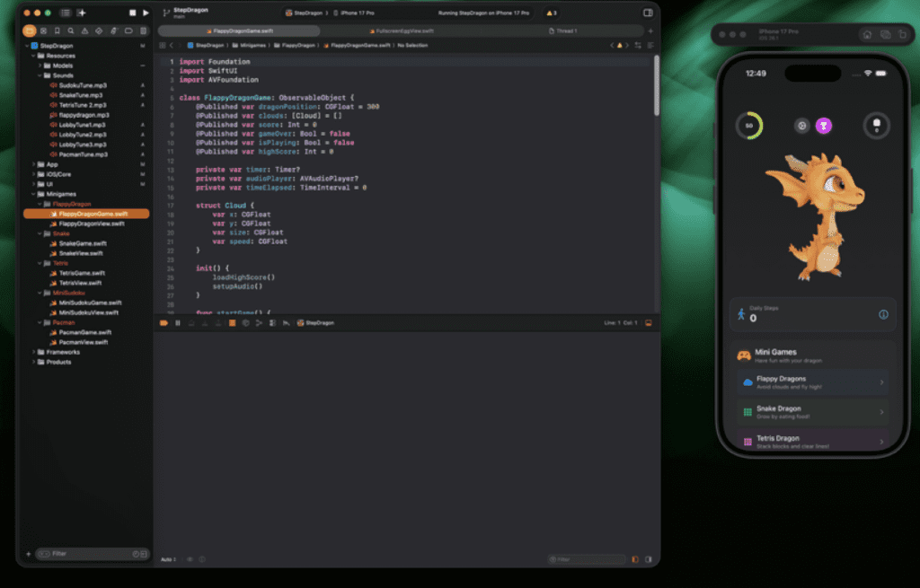The width and height of the screenshot is (920, 588).
Task: Toggle the navigator sidebar visibility
Action: pos(66,13)
